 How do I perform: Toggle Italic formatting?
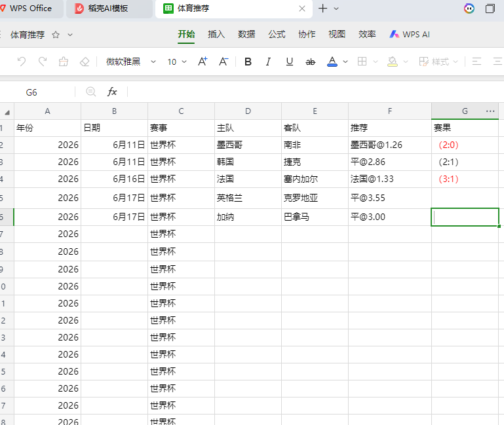click(x=268, y=62)
